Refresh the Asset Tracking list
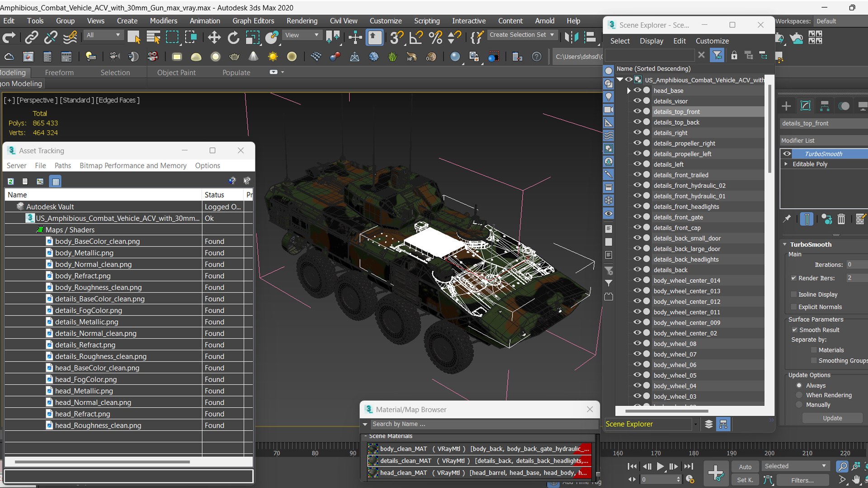Viewport: 868px width, 488px height. [x=10, y=181]
